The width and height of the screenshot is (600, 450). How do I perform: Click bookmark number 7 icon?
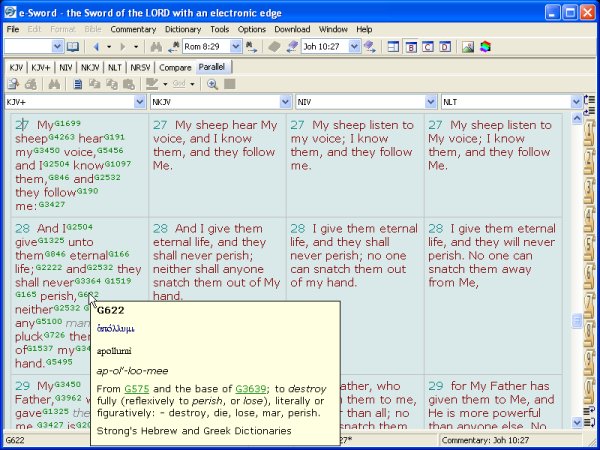pyautogui.click(x=589, y=305)
